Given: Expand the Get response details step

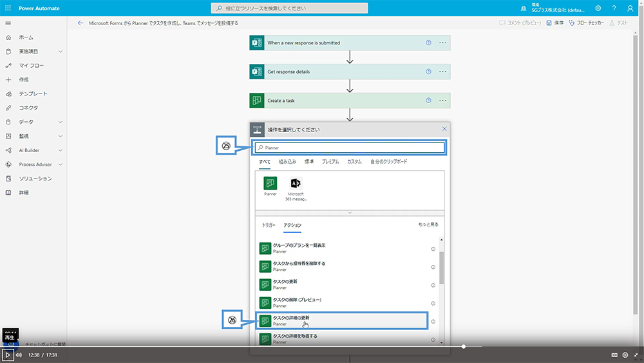Looking at the screenshot, I should 350,72.
